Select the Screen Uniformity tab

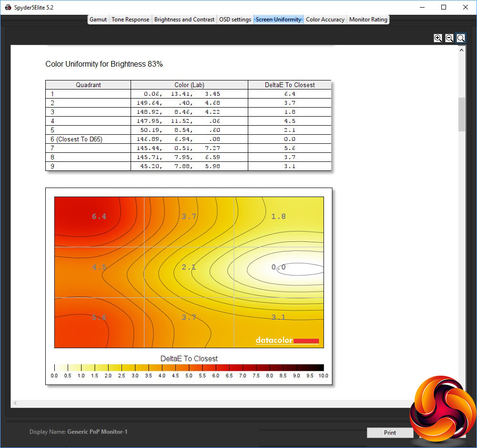[278, 20]
